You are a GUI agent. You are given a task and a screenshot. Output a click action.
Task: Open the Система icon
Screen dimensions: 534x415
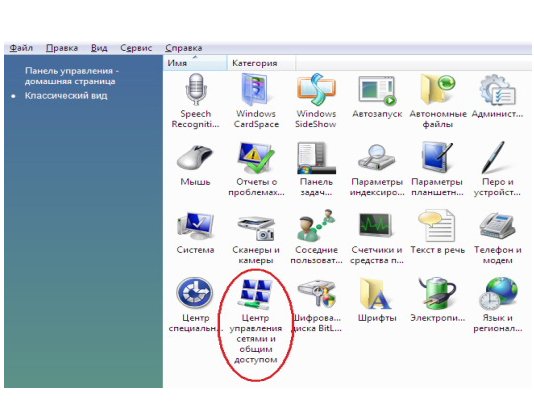(x=195, y=226)
